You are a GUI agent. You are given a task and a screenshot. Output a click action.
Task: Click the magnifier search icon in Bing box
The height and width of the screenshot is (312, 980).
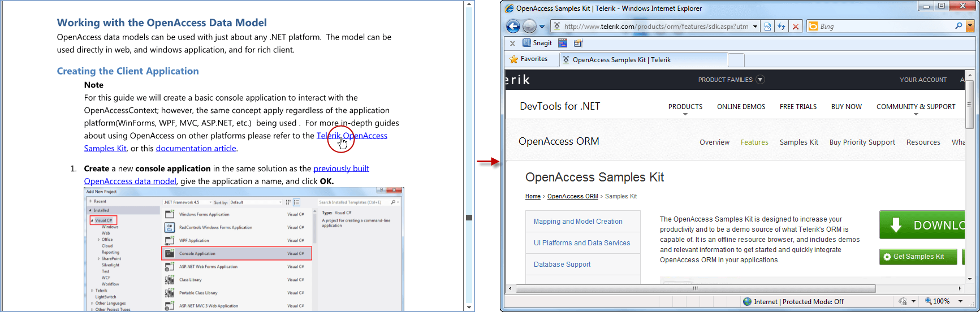[x=959, y=26]
